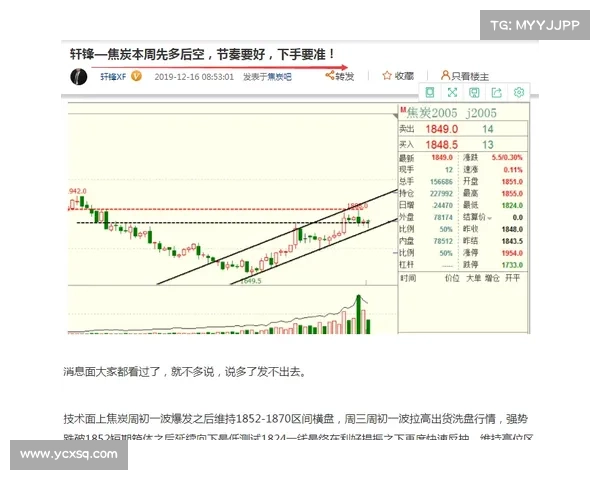Open the author avatar of 轩锋XF
The height and width of the screenshot is (480, 600).
coord(79,76)
